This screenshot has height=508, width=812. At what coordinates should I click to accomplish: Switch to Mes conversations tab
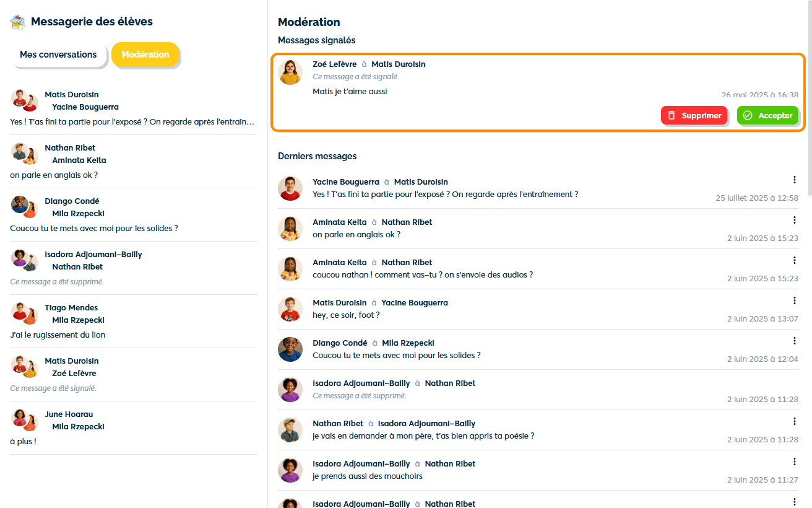[58, 55]
